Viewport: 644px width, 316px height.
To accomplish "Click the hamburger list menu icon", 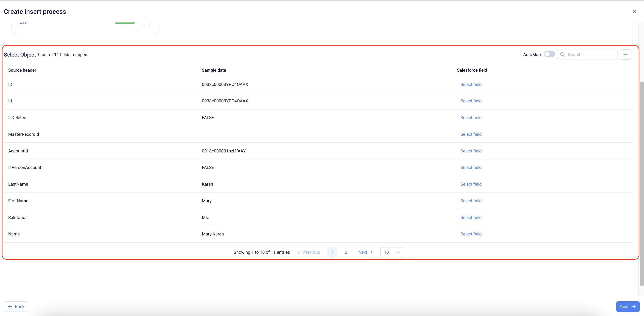I will click(x=625, y=55).
